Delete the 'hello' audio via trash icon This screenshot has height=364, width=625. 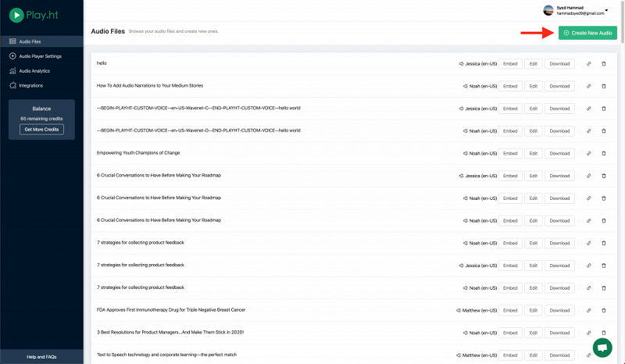(603, 63)
